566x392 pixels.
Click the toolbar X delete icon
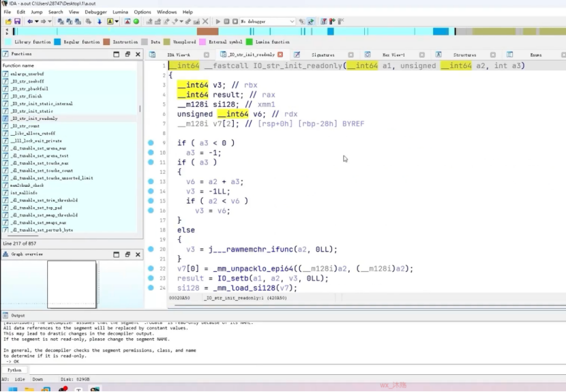[205, 22]
